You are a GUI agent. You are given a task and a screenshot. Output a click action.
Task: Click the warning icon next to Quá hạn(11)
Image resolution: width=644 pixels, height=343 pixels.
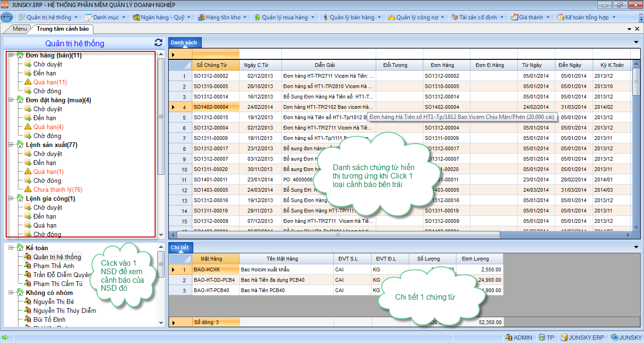point(28,82)
